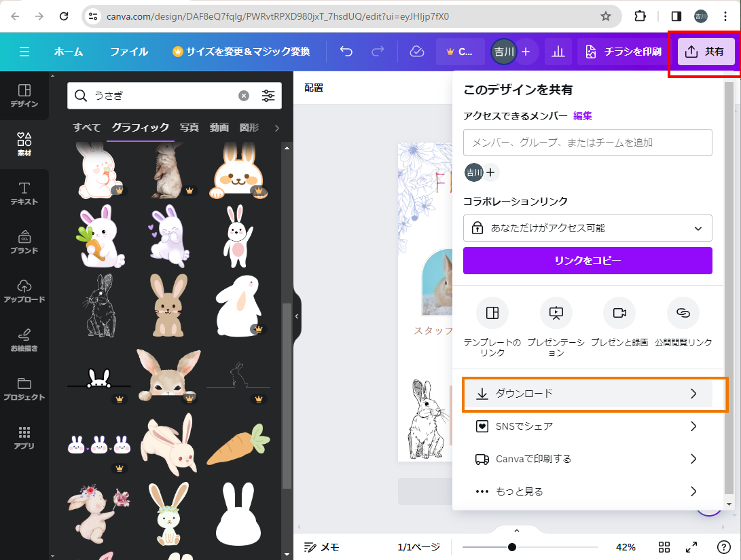Click the メンバー、グループ input field

tap(588, 143)
